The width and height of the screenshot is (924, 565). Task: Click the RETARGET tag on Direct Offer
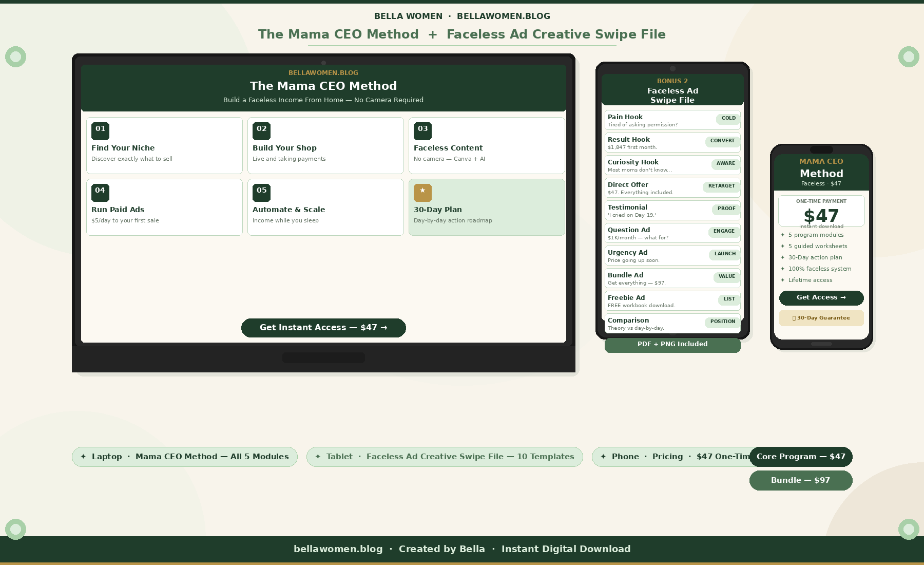(x=721, y=186)
